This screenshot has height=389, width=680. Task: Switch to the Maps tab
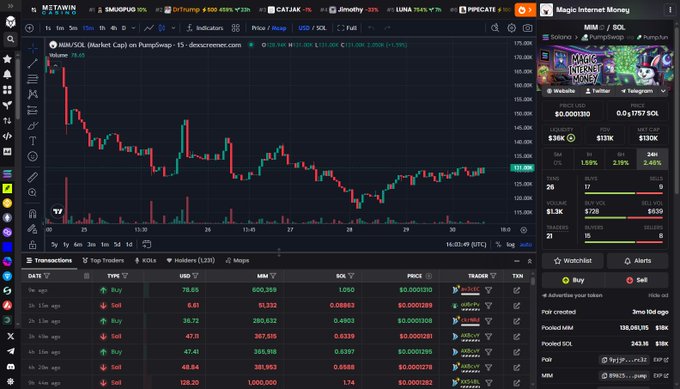click(237, 261)
